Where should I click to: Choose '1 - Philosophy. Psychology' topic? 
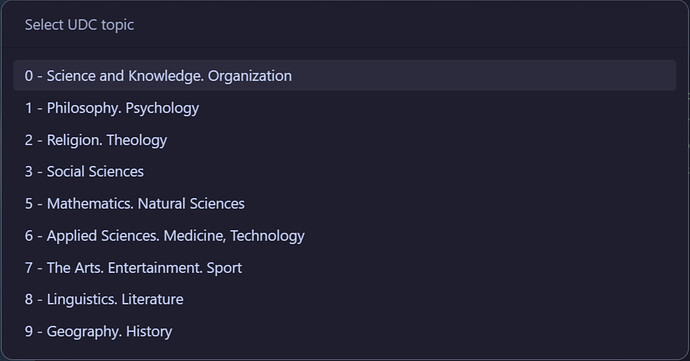pyautogui.click(x=345, y=108)
